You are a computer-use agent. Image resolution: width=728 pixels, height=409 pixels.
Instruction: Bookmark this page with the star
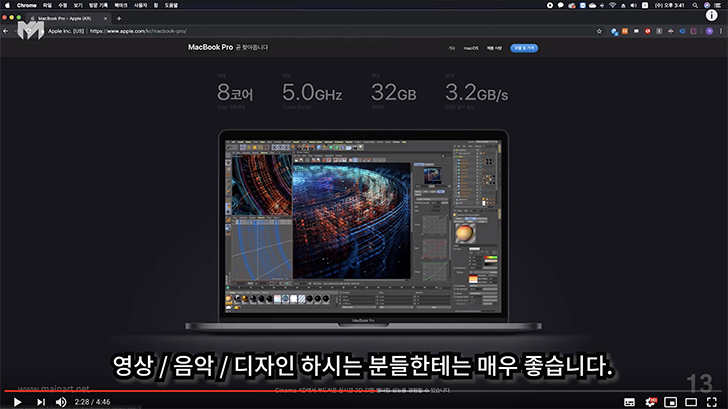pyautogui.click(x=599, y=31)
